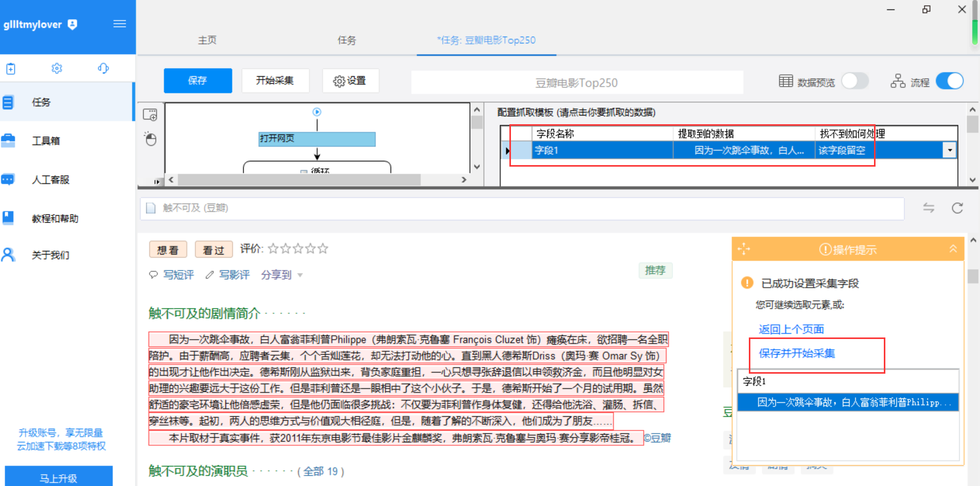
Task: Click the mouse pointer tool icon
Action: coord(150,139)
